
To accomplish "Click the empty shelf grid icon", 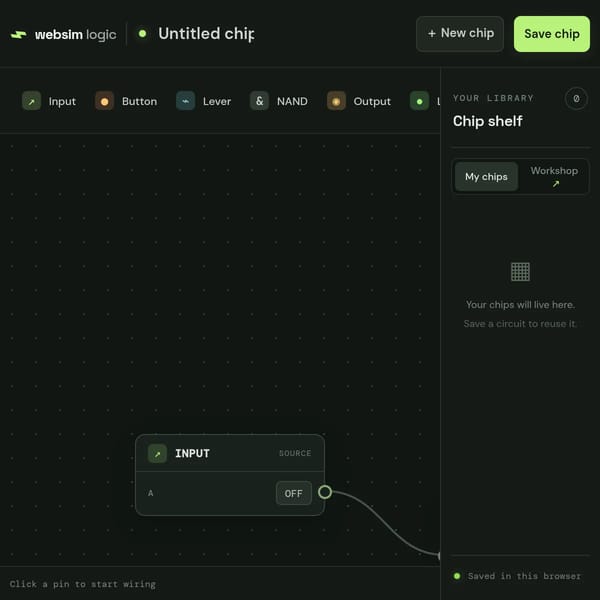I will [x=520, y=272].
